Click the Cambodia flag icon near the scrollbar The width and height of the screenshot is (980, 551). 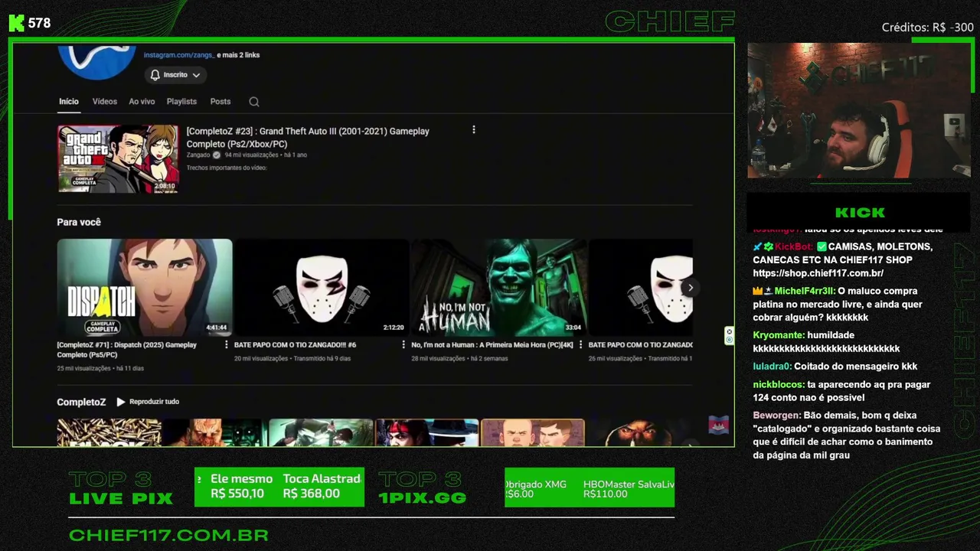point(718,425)
